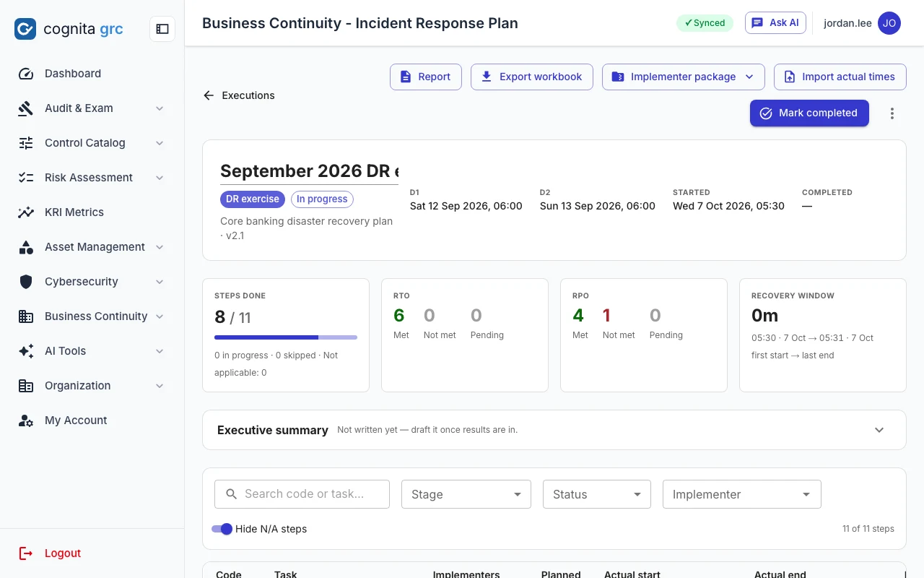The height and width of the screenshot is (578, 924).
Task: Click the September 2026 DR title field
Action: click(x=309, y=171)
